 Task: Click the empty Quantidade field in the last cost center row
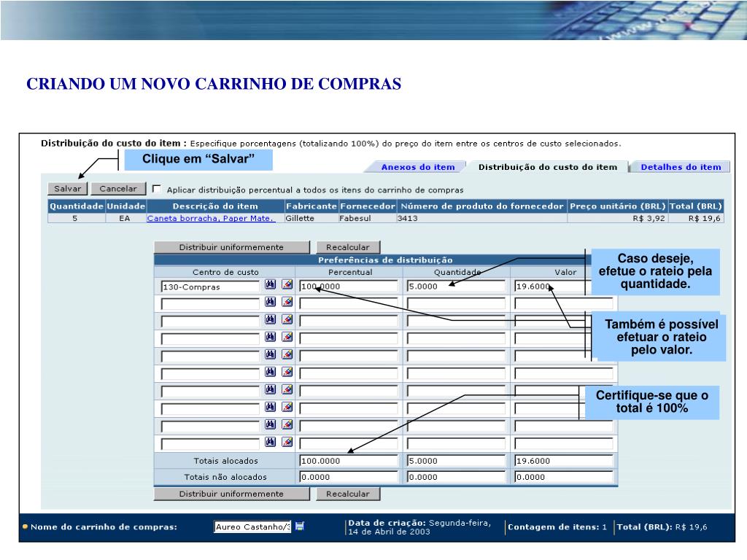(456, 443)
